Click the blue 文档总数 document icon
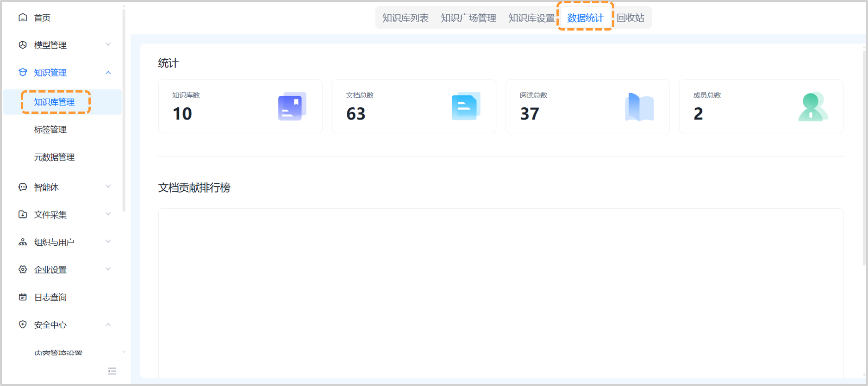Image resolution: width=868 pixels, height=386 pixels. [466, 106]
